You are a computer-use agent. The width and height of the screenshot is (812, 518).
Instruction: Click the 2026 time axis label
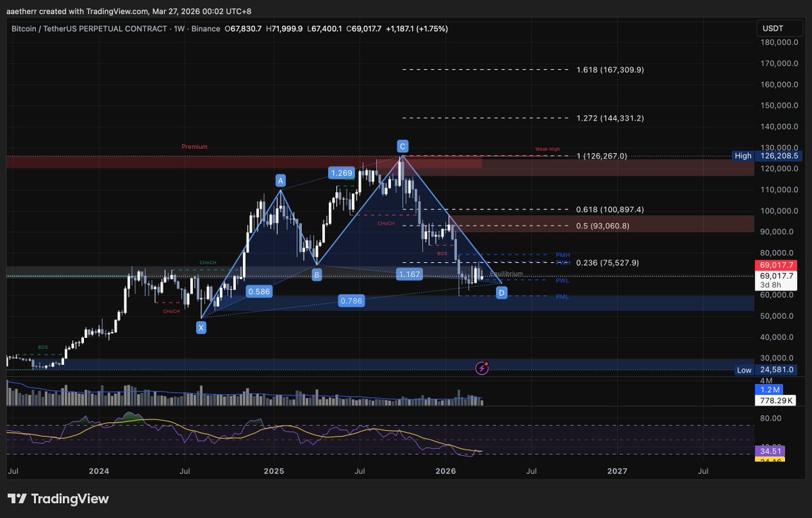point(445,470)
